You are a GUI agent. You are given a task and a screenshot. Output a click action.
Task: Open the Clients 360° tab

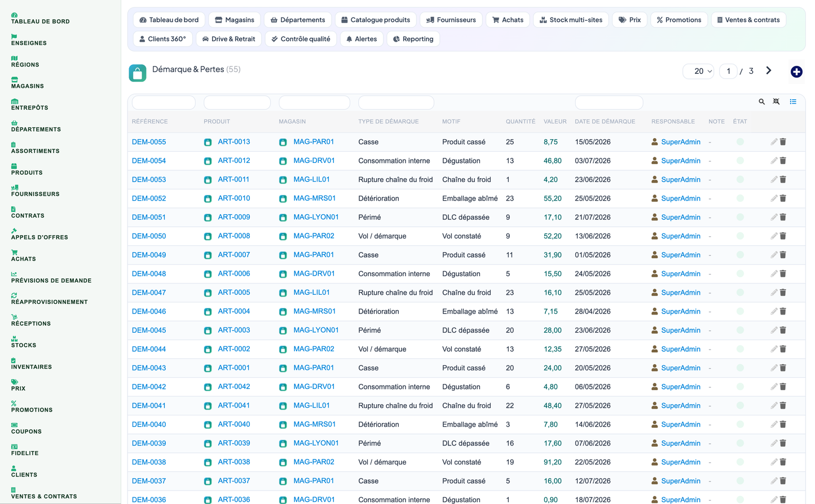[162, 39]
